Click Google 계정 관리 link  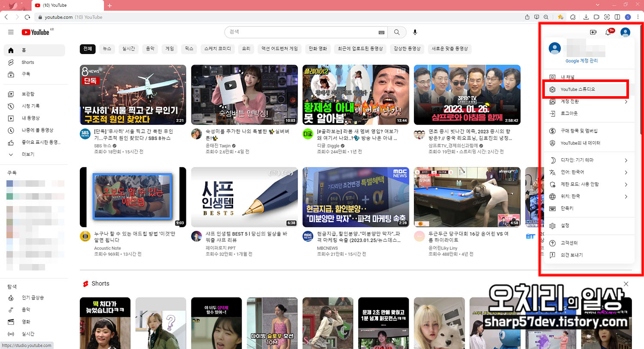581,61
